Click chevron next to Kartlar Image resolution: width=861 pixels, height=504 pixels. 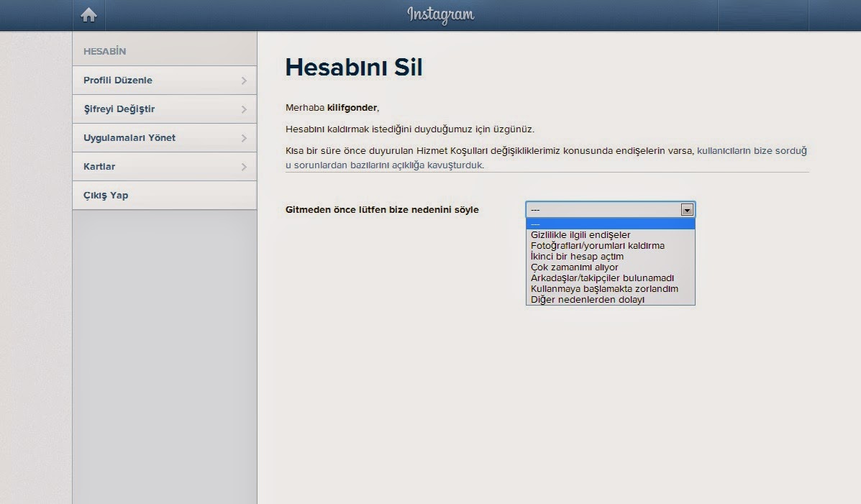tap(244, 167)
